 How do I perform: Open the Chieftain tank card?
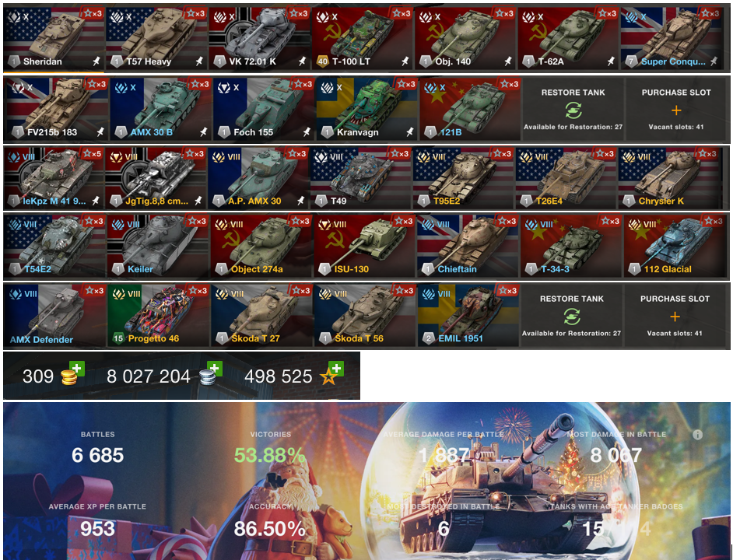468,247
